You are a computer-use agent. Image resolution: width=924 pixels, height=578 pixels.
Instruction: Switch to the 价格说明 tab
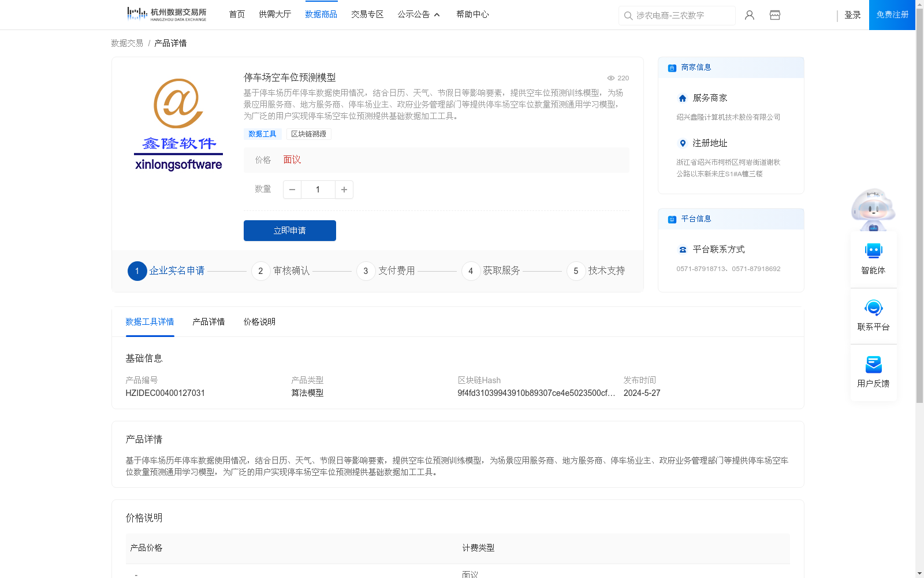pos(259,322)
